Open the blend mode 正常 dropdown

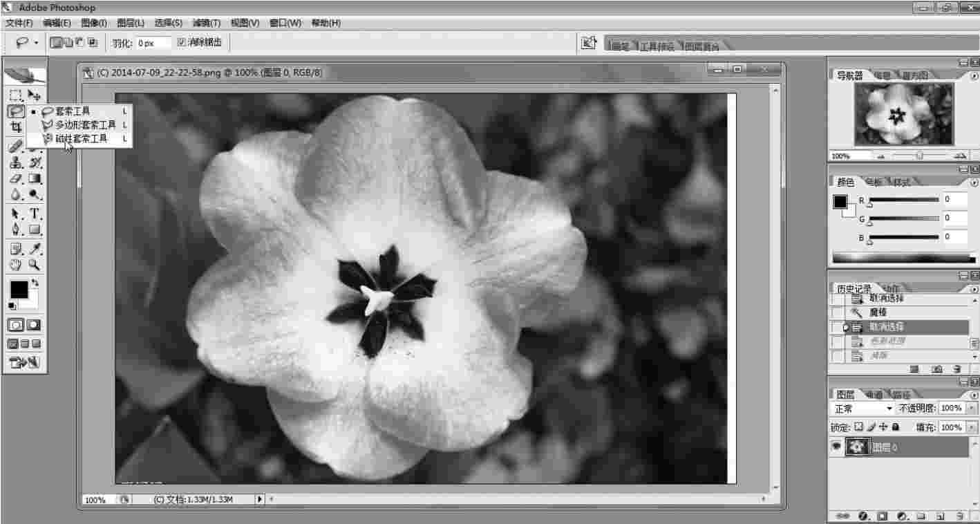(864, 409)
